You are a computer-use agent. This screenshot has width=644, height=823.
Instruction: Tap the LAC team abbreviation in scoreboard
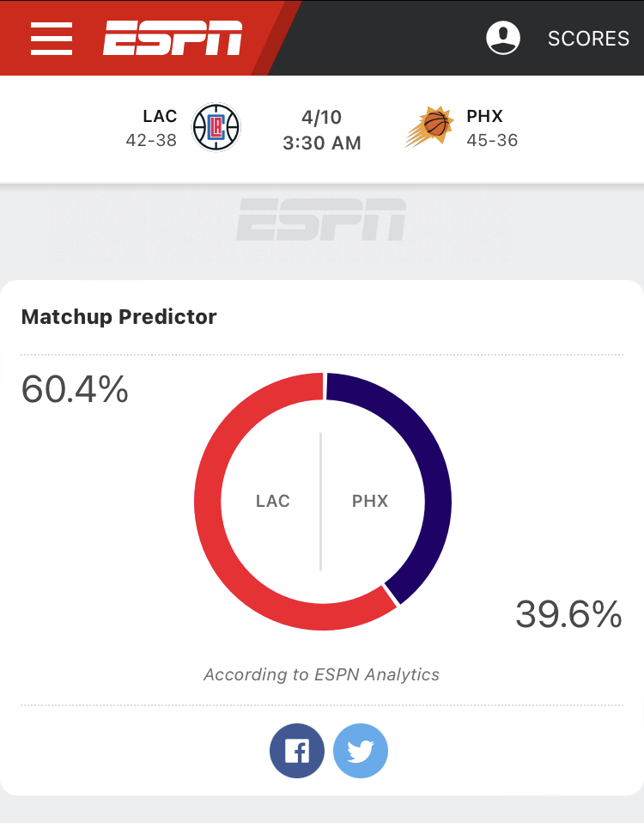pyautogui.click(x=160, y=116)
